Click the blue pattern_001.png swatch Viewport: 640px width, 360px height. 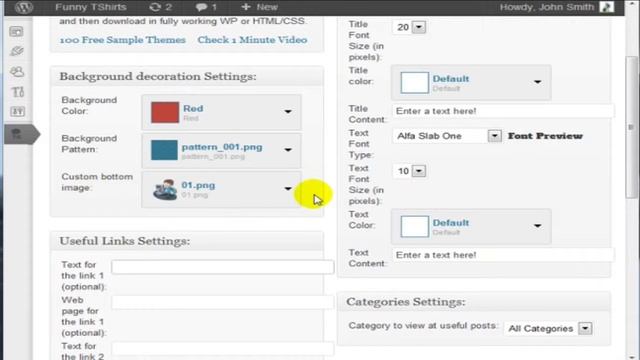[164, 150]
